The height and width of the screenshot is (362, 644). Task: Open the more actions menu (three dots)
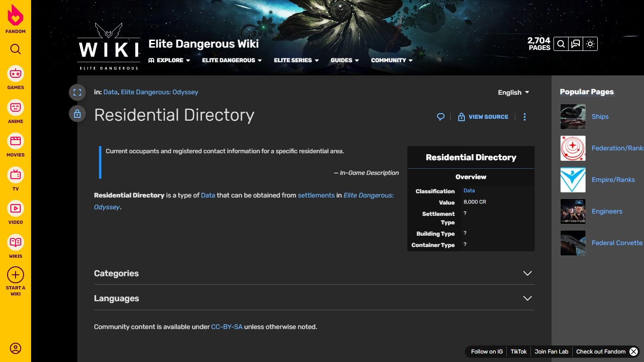click(525, 117)
